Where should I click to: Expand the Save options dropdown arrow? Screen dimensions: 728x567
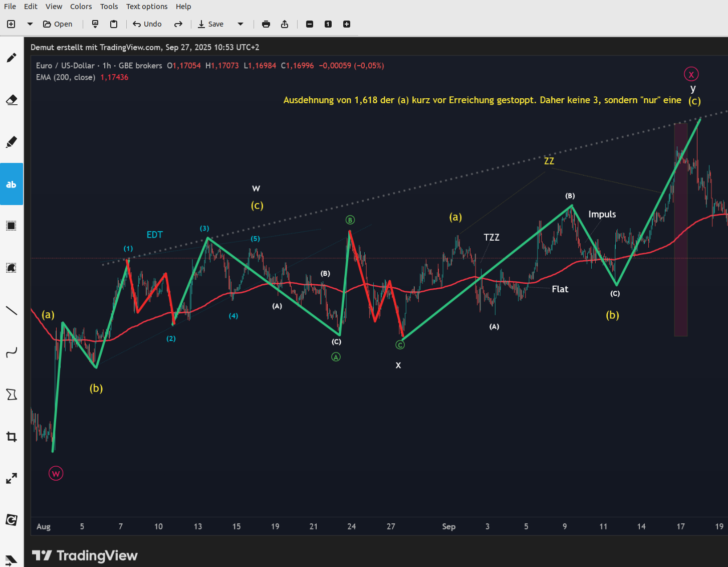pyautogui.click(x=240, y=24)
